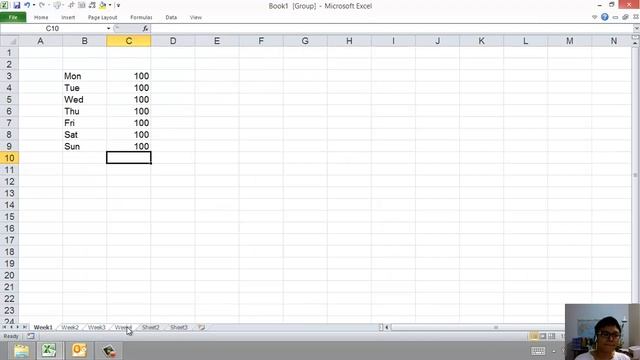
Task: Click last-sheet navigation arrow
Action: click(24, 327)
